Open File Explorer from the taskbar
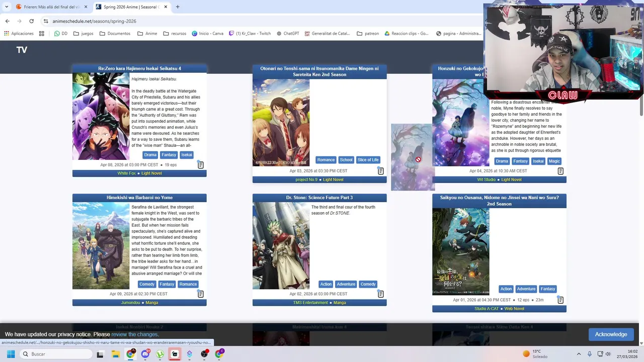Viewport: 644px width, 362px height. point(115,354)
